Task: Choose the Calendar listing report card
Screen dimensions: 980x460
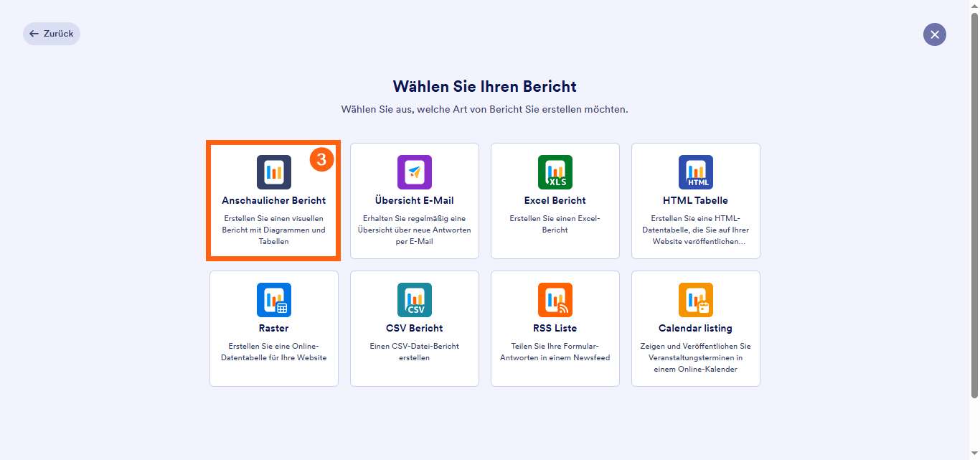Action: pyautogui.click(x=695, y=329)
